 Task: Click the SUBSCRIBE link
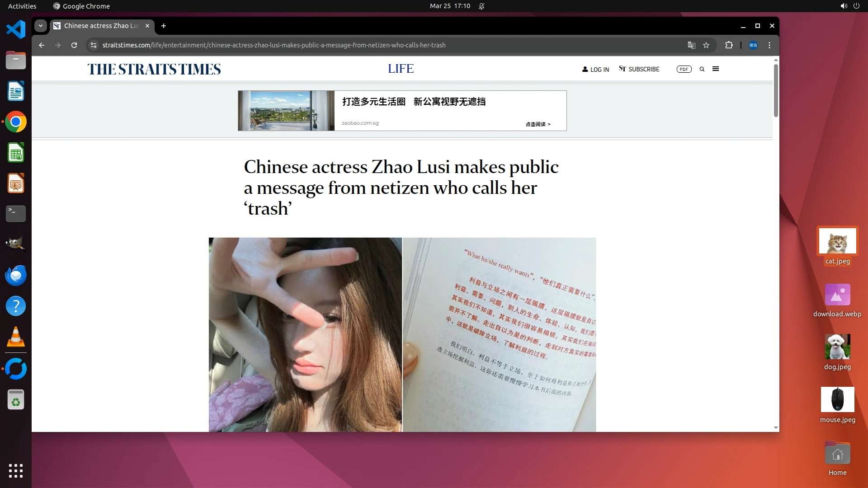(639, 69)
